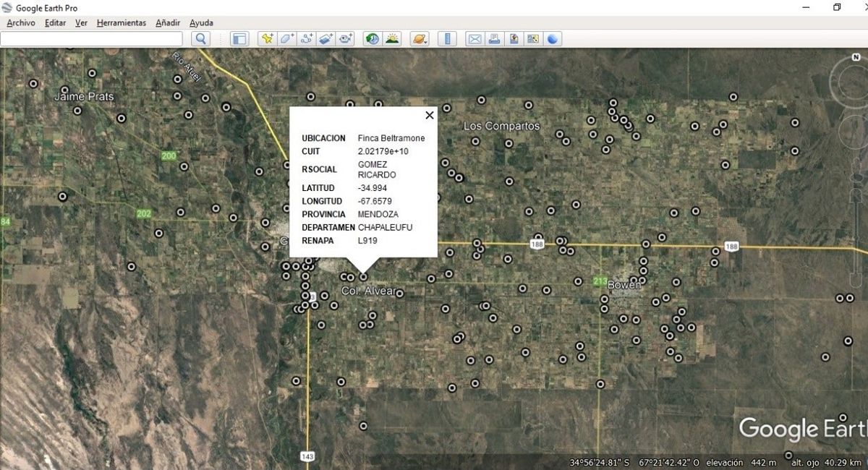Add an image overlay

pos(326,39)
